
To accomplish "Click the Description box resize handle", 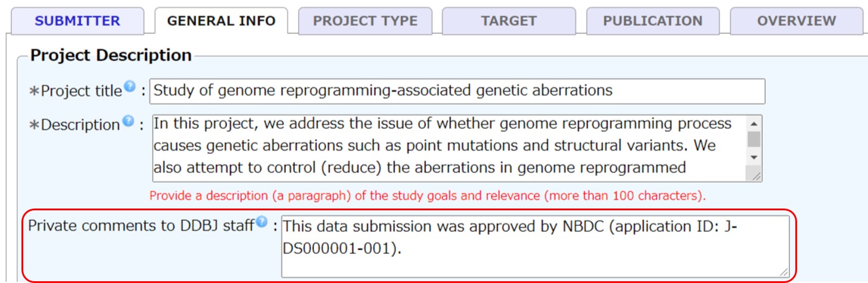I will (x=755, y=175).
